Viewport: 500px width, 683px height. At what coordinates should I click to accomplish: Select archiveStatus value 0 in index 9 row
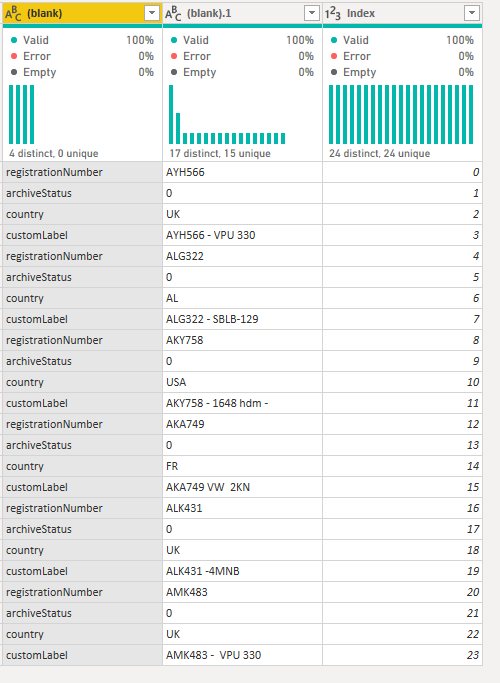coord(242,361)
